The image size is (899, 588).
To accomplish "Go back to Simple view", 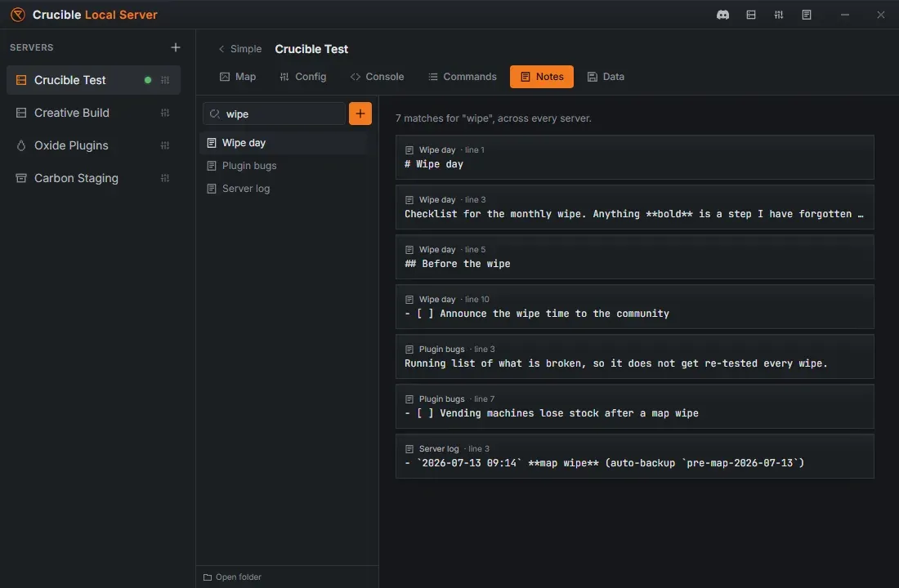I will pyautogui.click(x=239, y=49).
